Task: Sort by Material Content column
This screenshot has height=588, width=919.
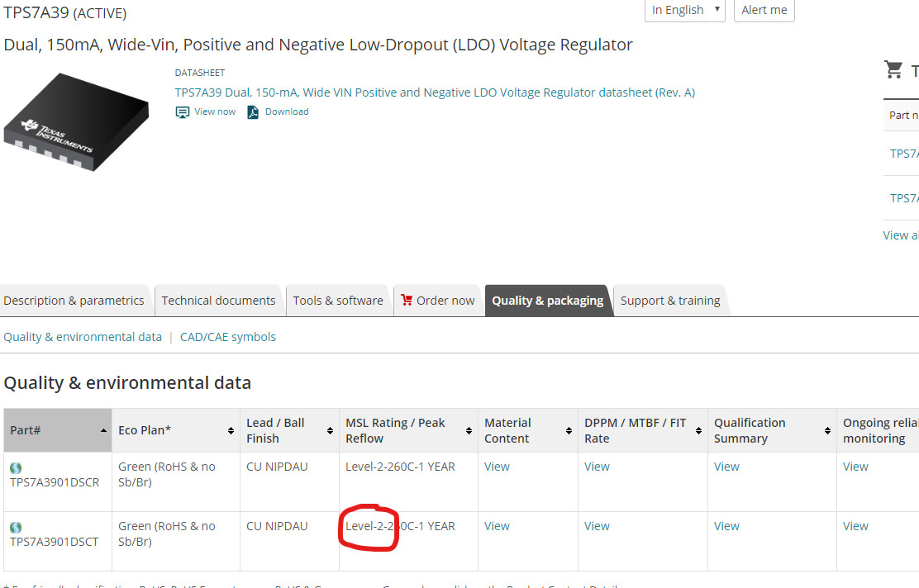Action: point(569,430)
